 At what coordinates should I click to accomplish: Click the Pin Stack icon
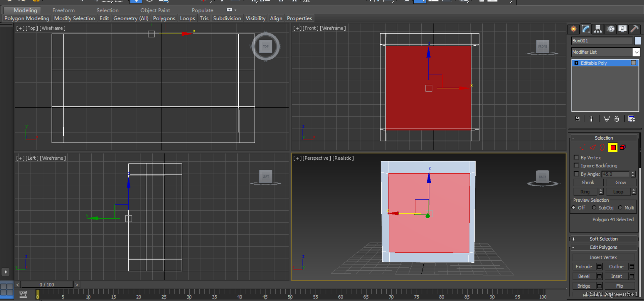[577, 119]
